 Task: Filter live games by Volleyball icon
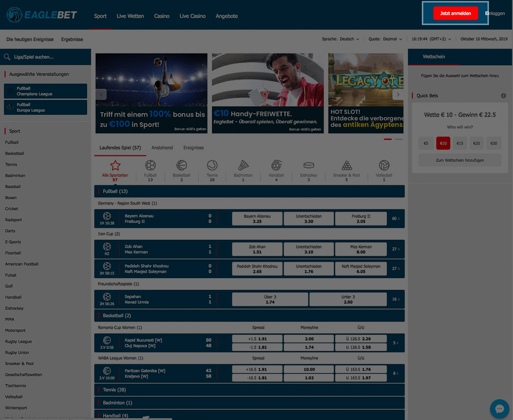click(x=384, y=165)
